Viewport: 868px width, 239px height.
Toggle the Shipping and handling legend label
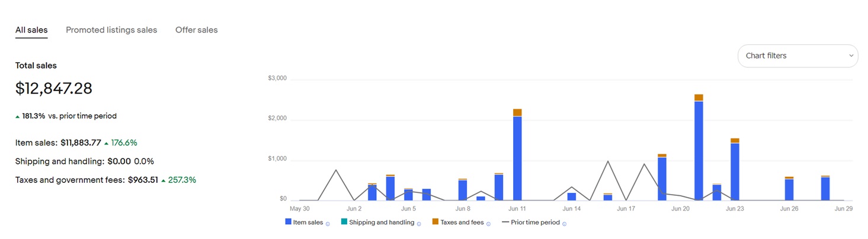click(x=382, y=222)
